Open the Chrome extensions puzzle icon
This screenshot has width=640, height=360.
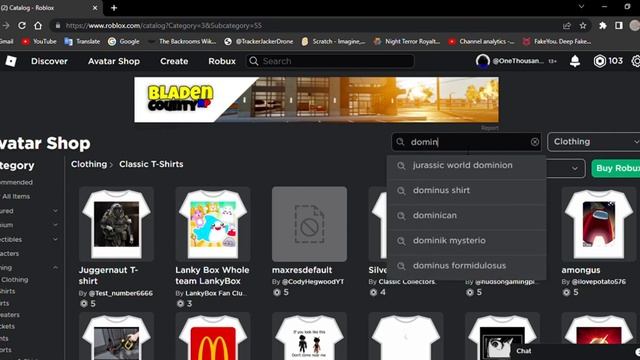602,25
